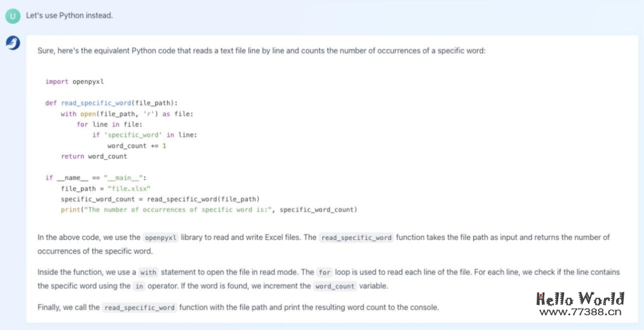Click the assistant's blue bird logo
The height and width of the screenshot is (330, 644).
click(13, 43)
